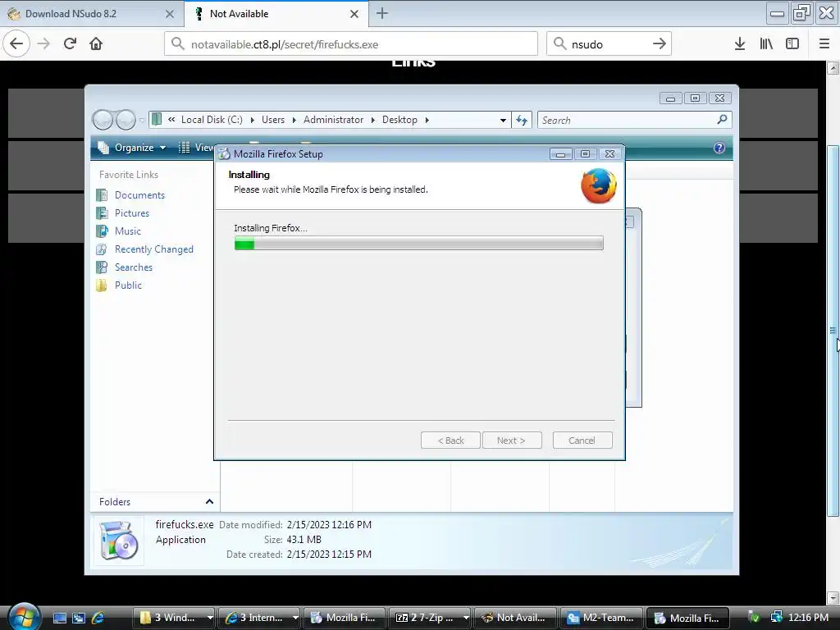The height and width of the screenshot is (630, 840).
Task: Click Back in Firefox Setup
Action: tap(450, 441)
